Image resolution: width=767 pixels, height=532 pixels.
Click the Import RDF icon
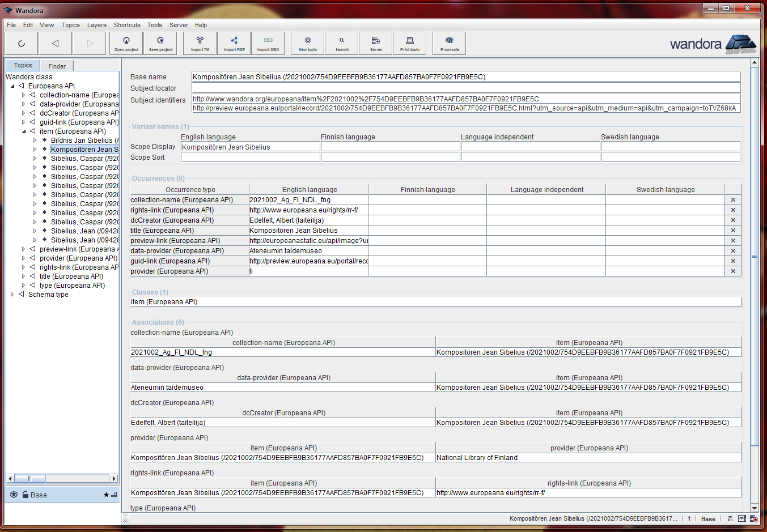(x=234, y=43)
